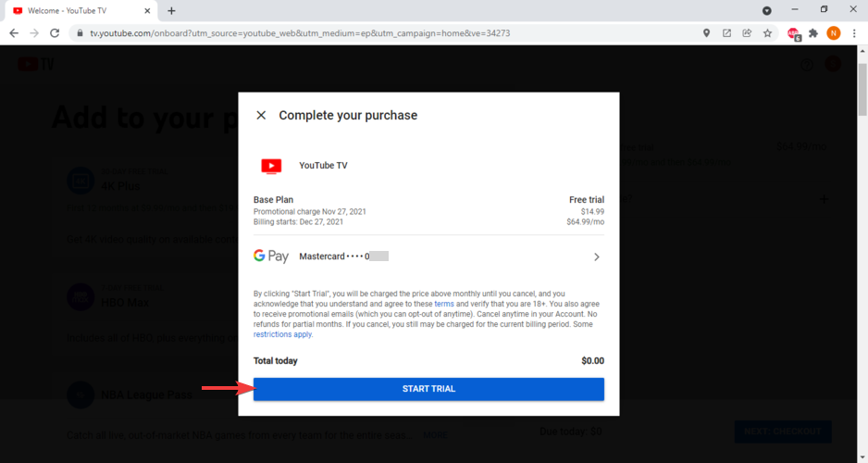Expand Google Pay Mastercard payment options chevron
This screenshot has width=868, height=463.
point(597,257)
